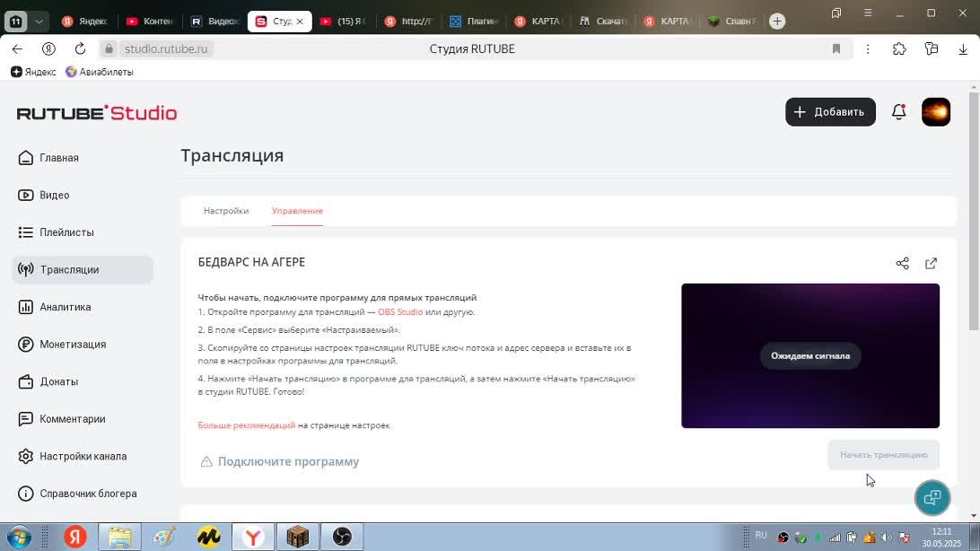Switch to the Контент YouTube browser tab
The height and width of the screenshot is (551, 980).
click(x=149, y=22)
